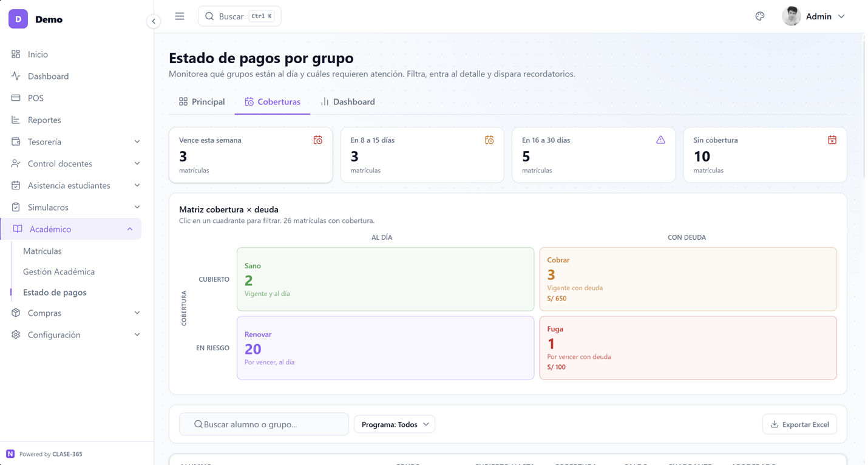
Task: Click the Exportar Excel button
Action: (x=799, y=424)
